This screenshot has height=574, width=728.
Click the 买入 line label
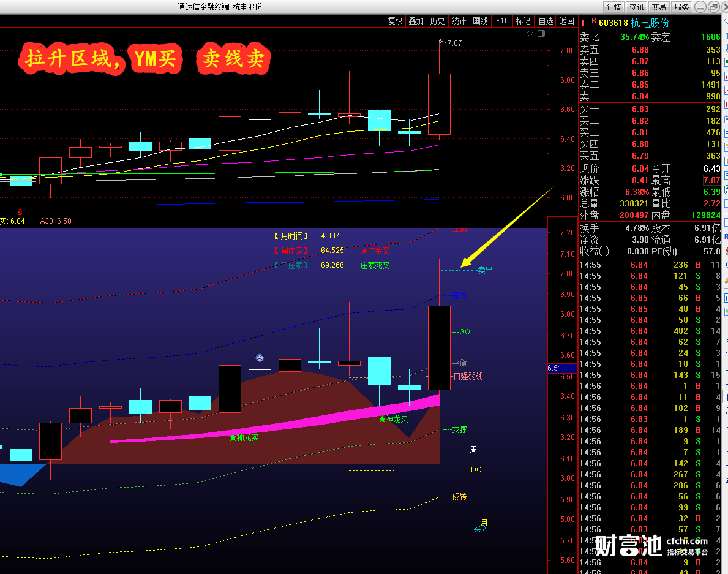pos(481,529)
